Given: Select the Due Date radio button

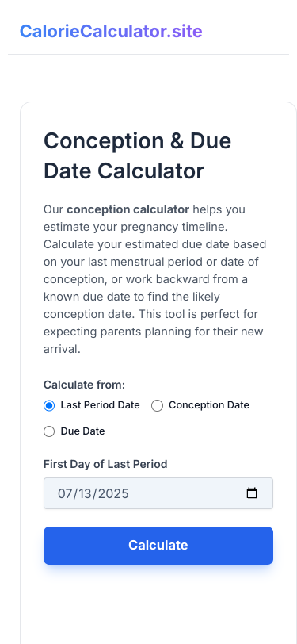Looking at the screenshot, I should click(x=49, y=431).
